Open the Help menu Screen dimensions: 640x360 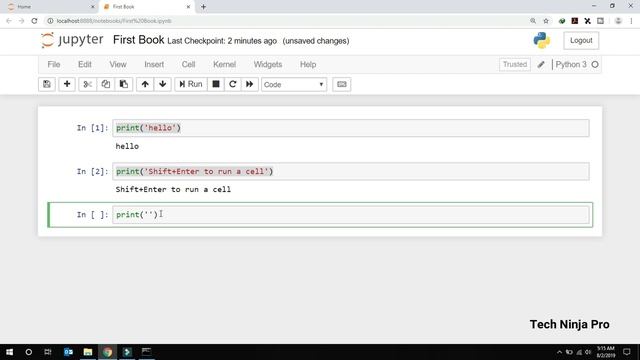point(308,64)
